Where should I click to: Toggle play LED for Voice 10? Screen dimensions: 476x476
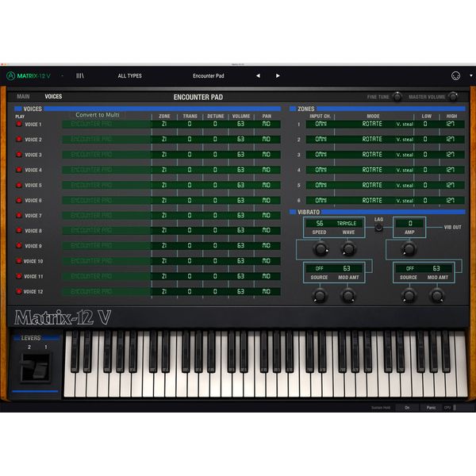click(x=19, y=261)
